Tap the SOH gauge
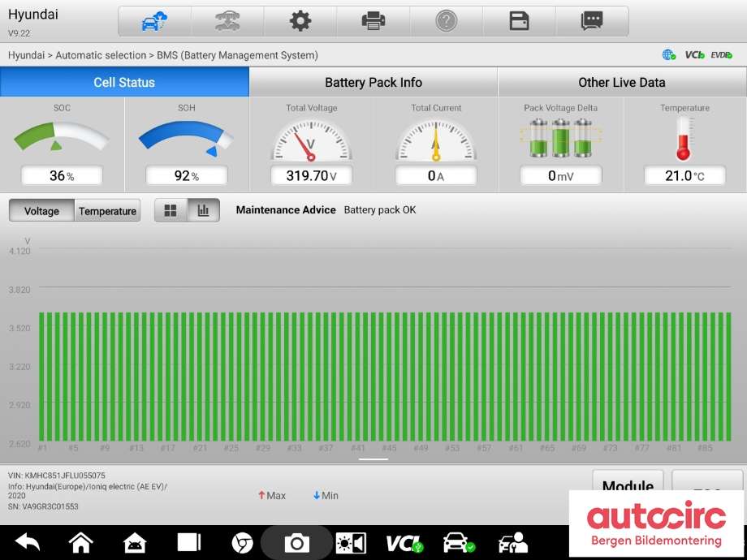This screenshot has width=747, height=560. (x=186, y=138)
